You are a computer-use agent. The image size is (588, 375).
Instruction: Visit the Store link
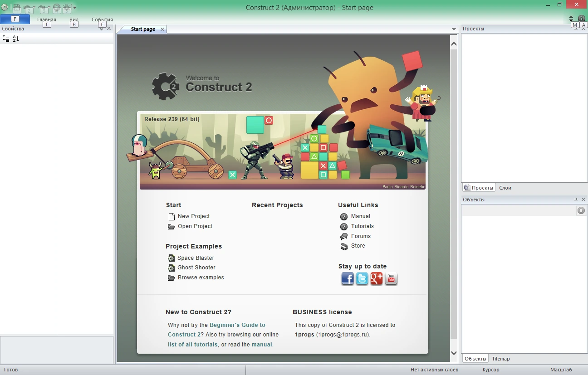[x=358, y=246]
